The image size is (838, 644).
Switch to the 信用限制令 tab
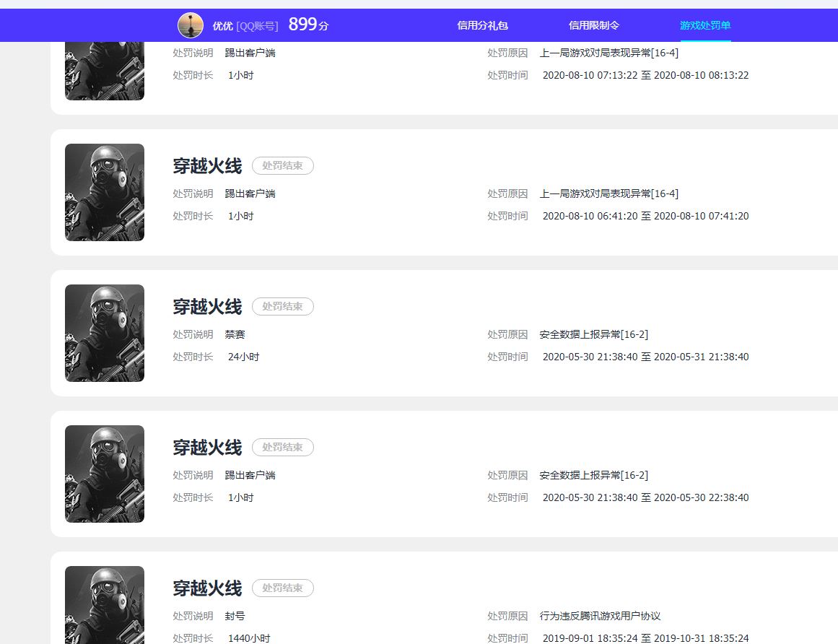point(594,25)
